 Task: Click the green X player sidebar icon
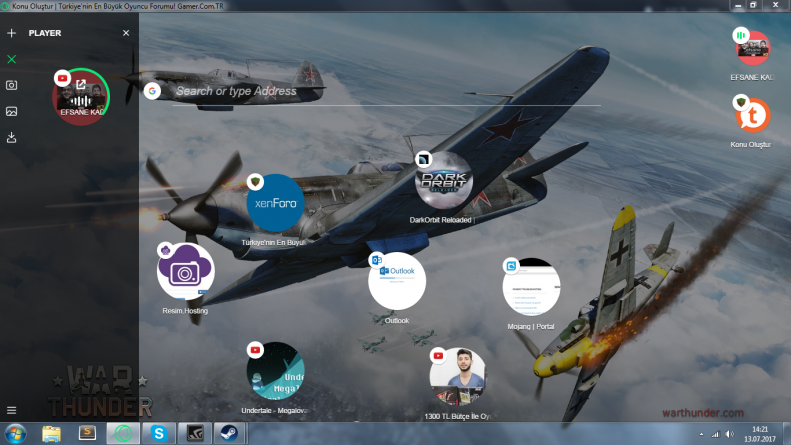pos(12,59)
